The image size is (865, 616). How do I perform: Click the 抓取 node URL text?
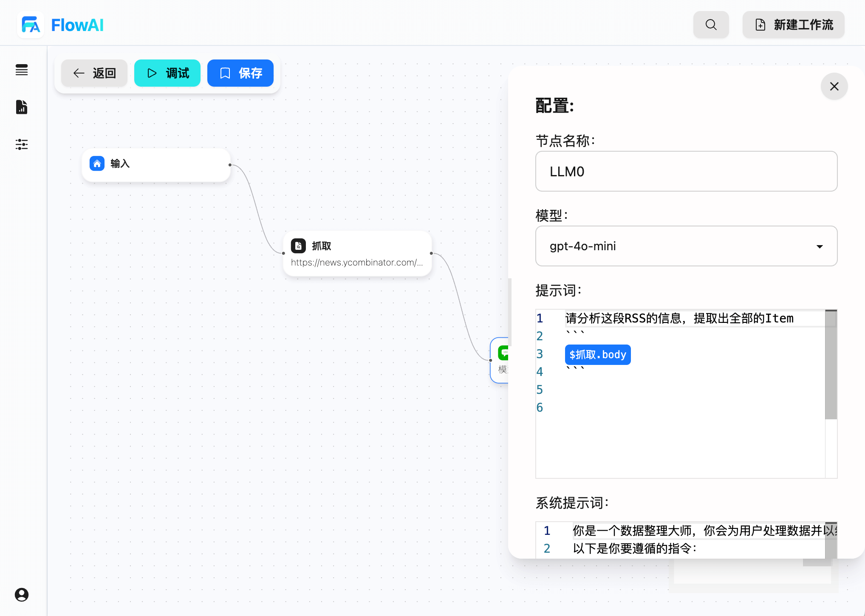(357, 263)
